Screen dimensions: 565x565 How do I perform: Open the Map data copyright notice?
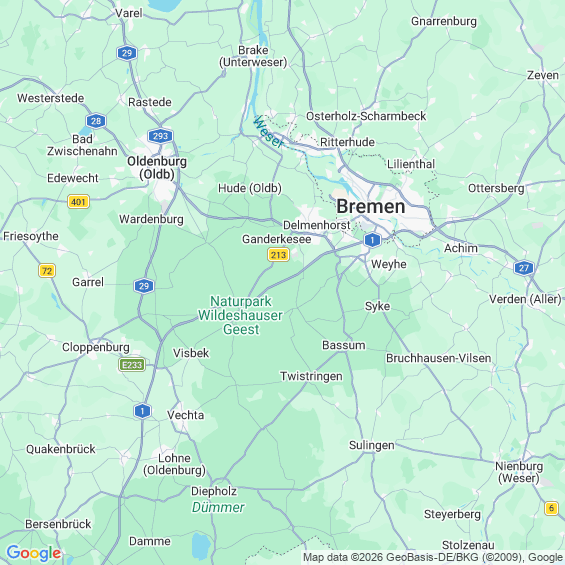433,557
